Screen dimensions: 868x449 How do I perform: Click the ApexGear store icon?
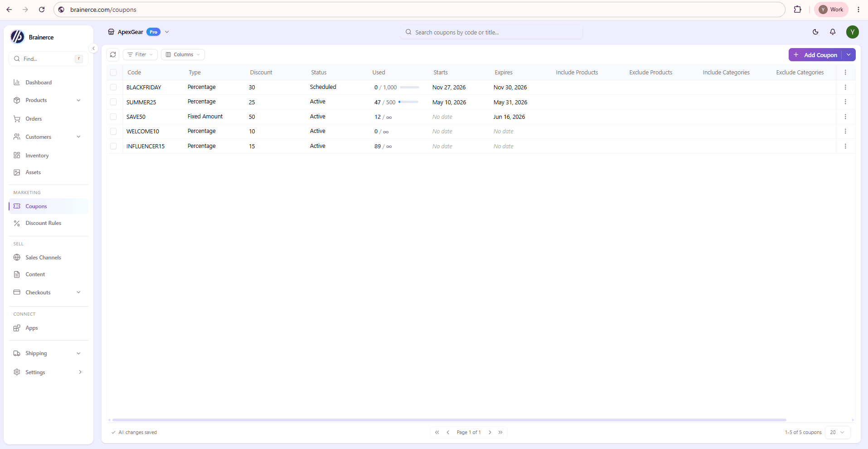[x=111, y=32]
